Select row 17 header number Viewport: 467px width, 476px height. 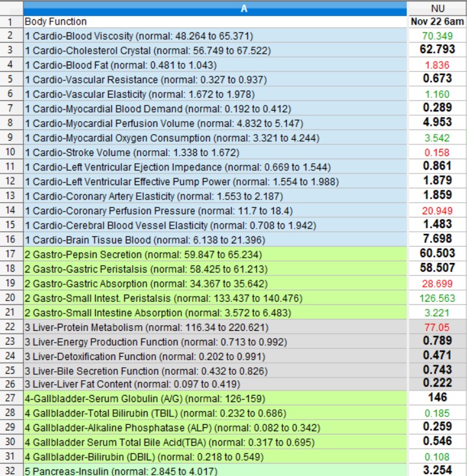(10, 254)
